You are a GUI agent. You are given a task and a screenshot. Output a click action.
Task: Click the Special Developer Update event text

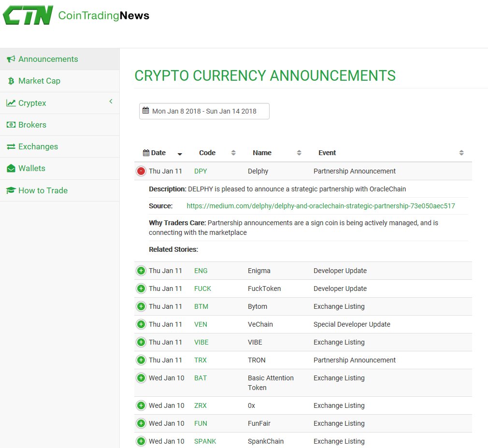point(352,324)
